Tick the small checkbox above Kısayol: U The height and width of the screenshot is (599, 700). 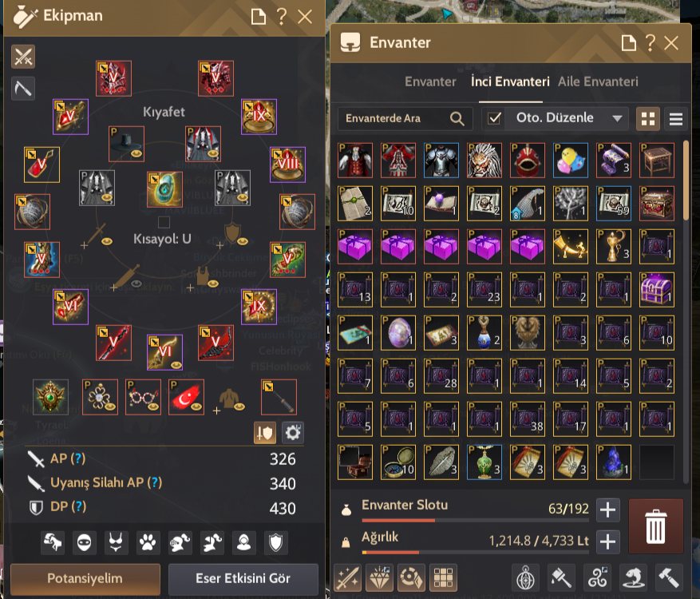(164, 222)
